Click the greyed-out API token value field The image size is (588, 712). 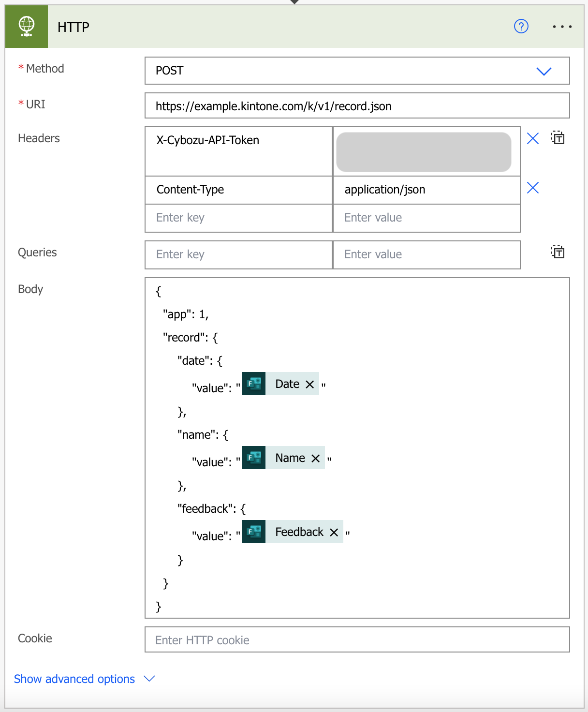point(424,152)
